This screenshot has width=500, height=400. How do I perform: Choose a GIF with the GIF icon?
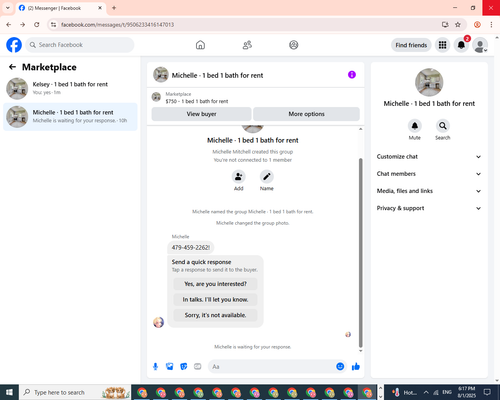point(198,367)
